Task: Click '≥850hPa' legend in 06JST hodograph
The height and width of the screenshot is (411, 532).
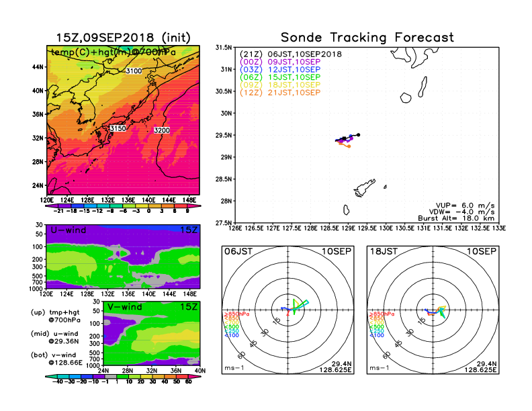Action: [236, 314]
